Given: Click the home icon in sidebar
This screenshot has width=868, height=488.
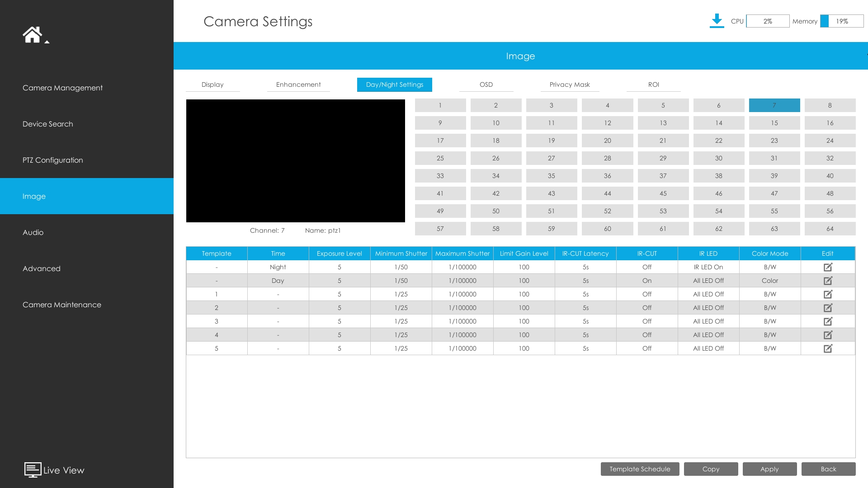Looking at the screenshot, I should pyautogui.click(x=32, y=34).
